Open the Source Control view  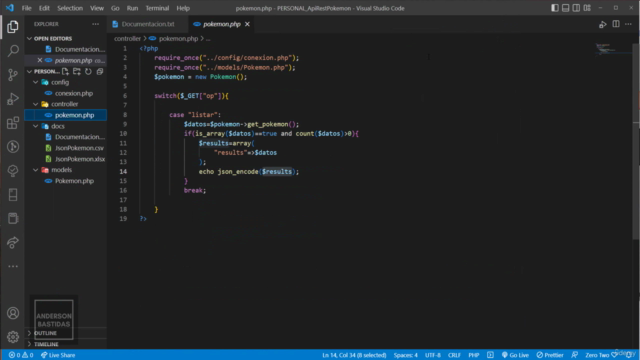pyautogui.click(x=13, y=75)
